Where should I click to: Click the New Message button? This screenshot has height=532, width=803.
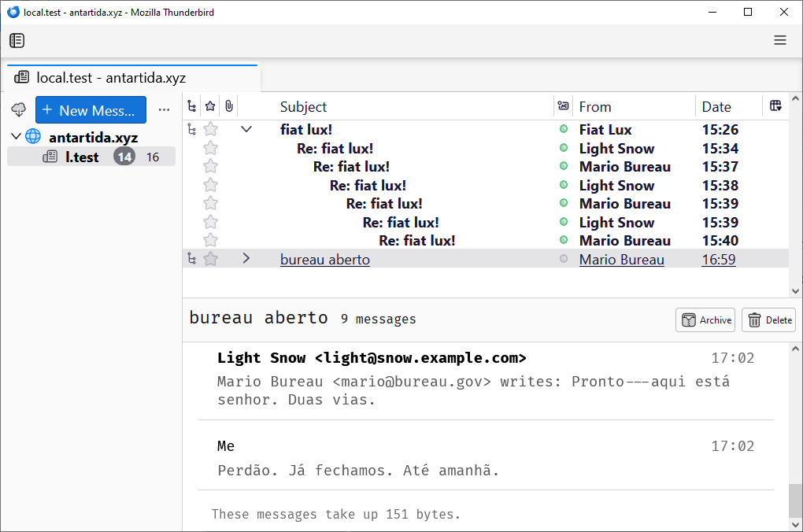tap(91, 110)
